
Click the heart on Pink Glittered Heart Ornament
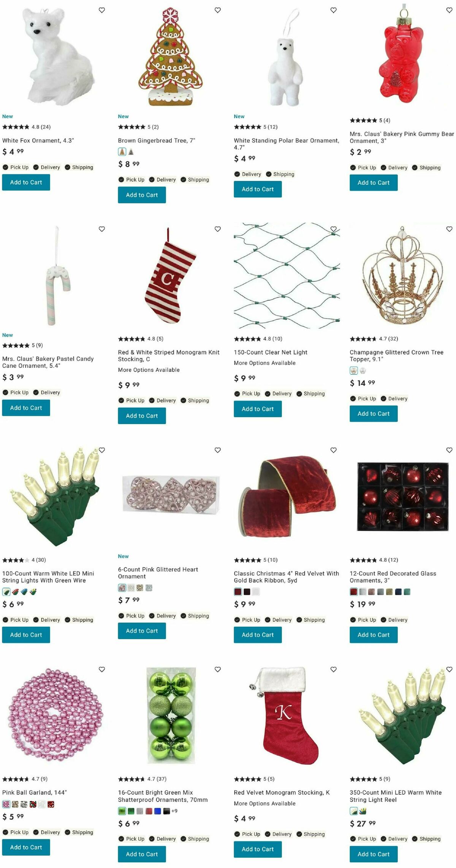point(218,450)
